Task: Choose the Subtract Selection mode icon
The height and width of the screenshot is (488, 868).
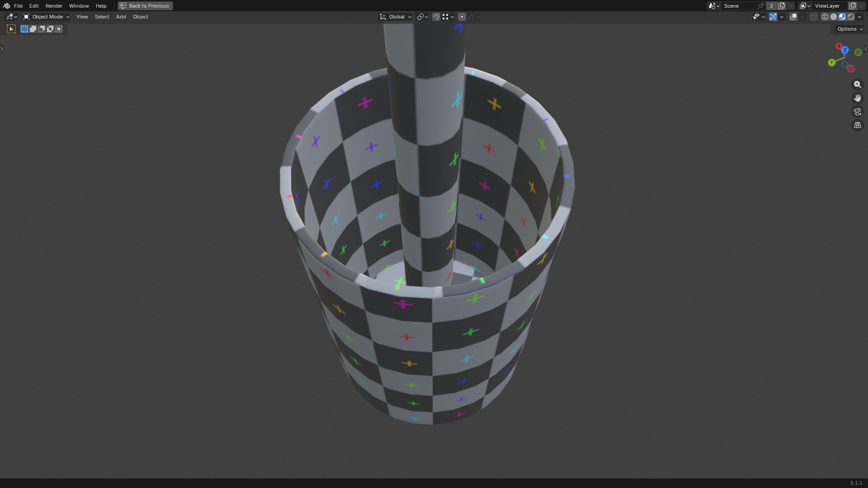Action: tap(42, 29)
